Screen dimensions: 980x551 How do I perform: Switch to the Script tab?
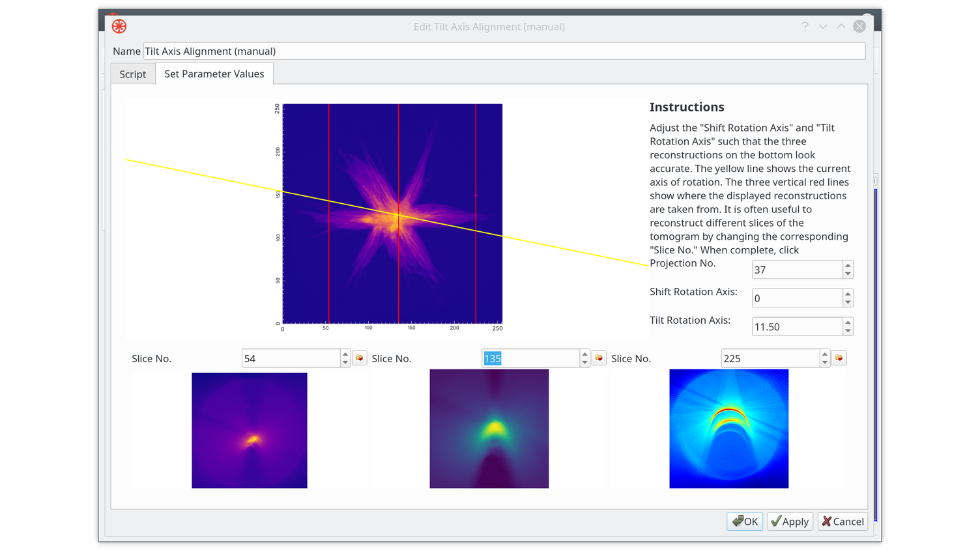click(132, 74)
